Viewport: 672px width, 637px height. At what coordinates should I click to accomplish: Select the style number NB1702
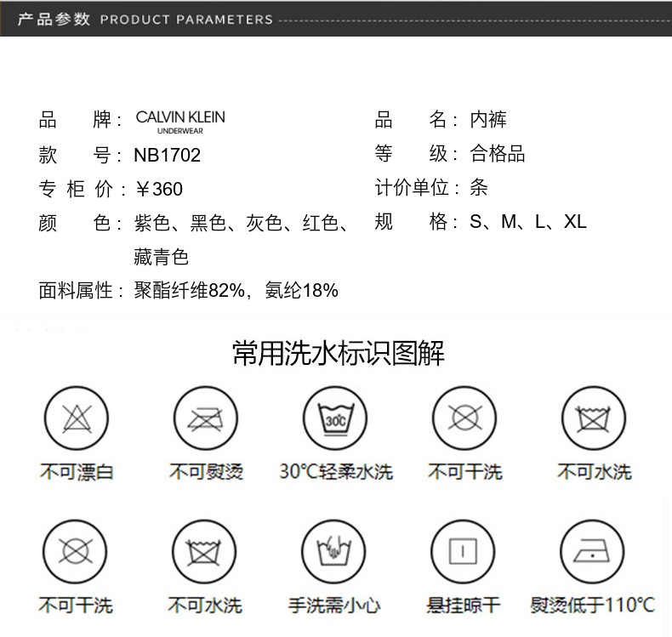[168, 155]
